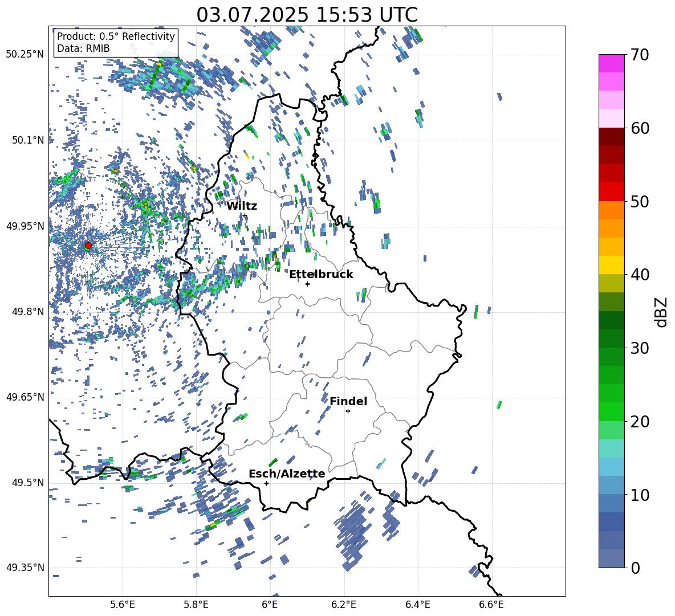Click the Wiltz city label
This screenshot has height=616, width=675.
click(x=242, y=206)
